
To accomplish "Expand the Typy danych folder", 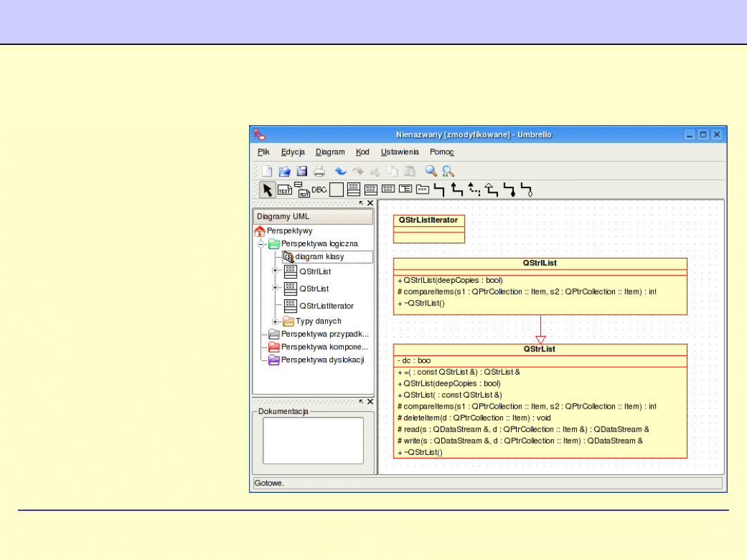I will [x=275, y=321].
